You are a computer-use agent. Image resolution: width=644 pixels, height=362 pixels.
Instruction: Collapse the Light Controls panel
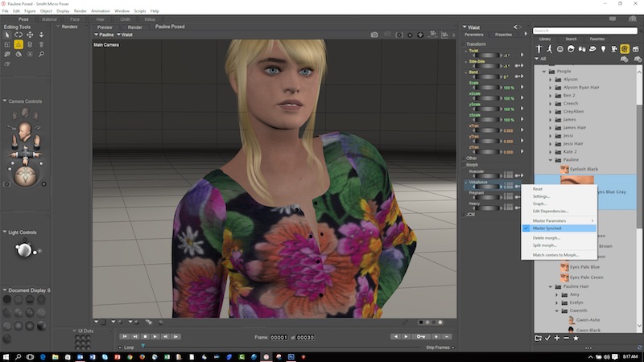(5, 232)
